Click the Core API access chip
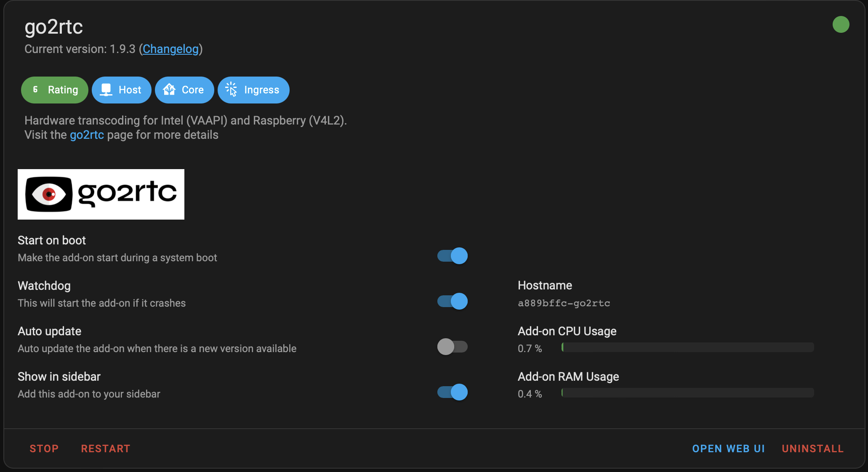The image size is (868, 472). [184, 90]
